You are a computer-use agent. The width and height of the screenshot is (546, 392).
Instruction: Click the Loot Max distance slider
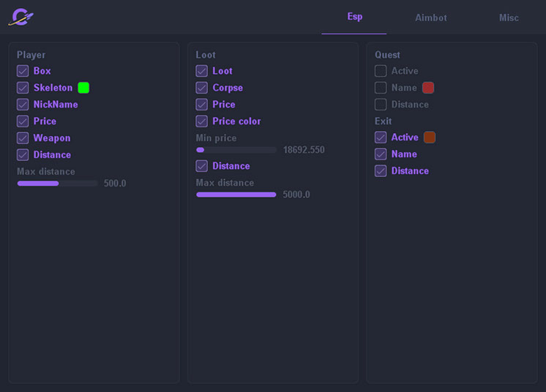click(236, 195)
